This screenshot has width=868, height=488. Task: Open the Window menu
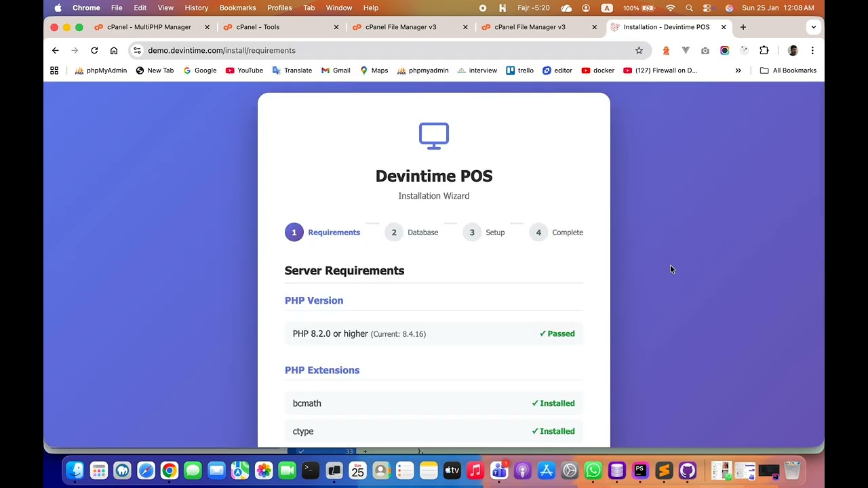point(339,8)
